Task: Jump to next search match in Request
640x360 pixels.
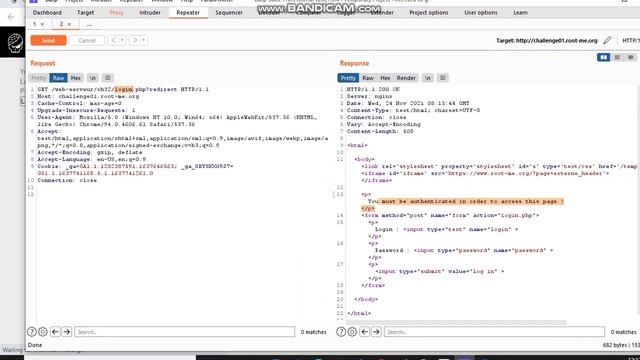Action: point(67,332)
